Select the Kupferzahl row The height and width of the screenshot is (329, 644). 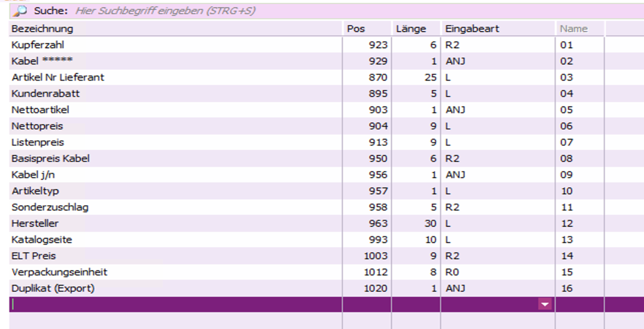(x=38, y=45)
